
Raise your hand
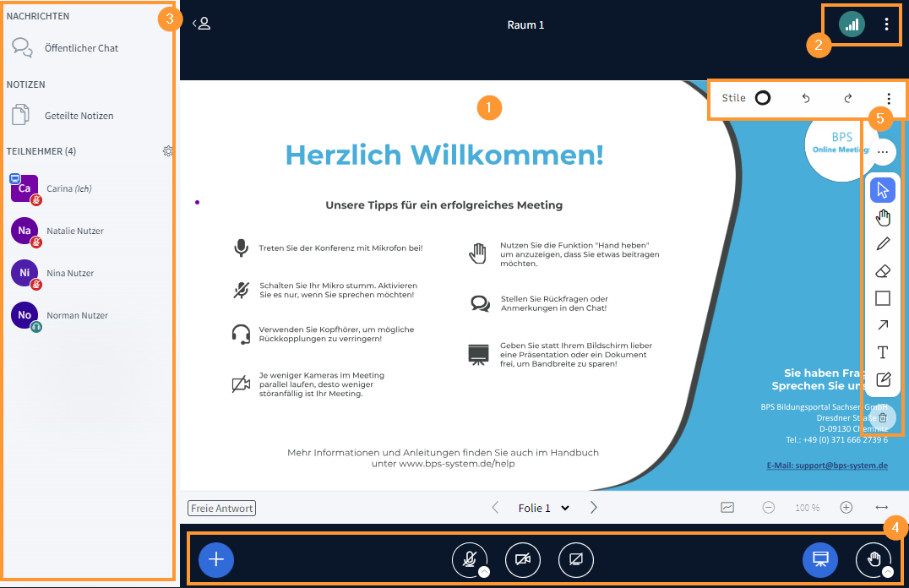tap(874, 559)
